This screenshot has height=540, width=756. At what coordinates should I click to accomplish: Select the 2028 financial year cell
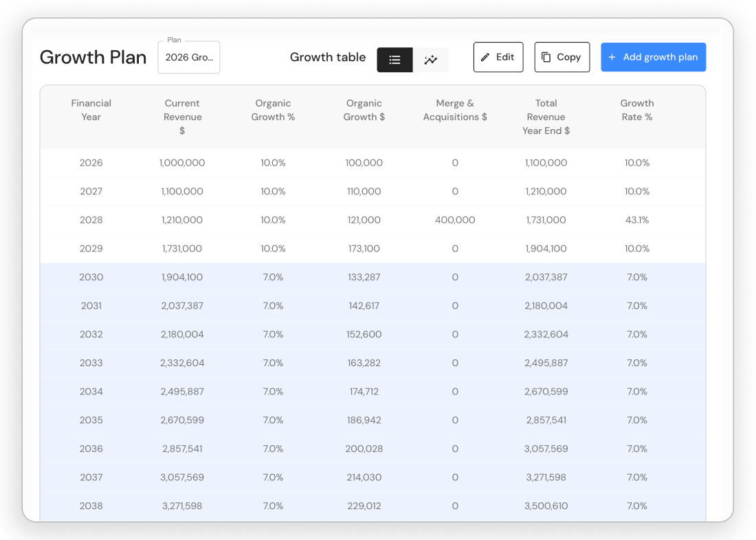91,220
